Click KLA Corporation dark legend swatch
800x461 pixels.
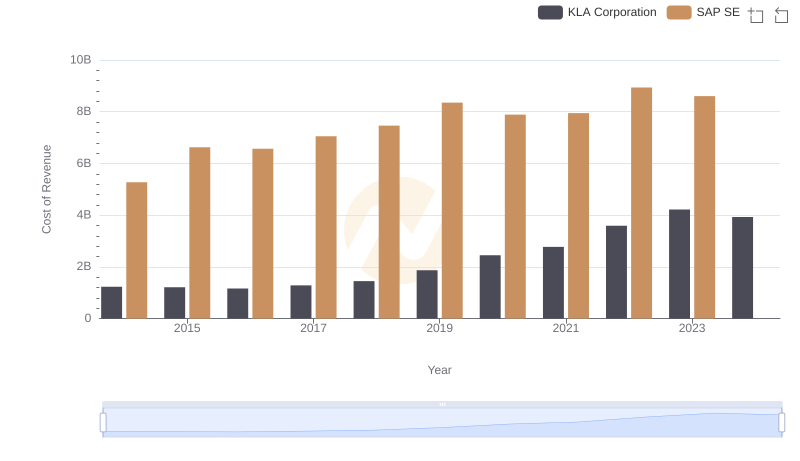pyautogui.click(x=550, y=12)
